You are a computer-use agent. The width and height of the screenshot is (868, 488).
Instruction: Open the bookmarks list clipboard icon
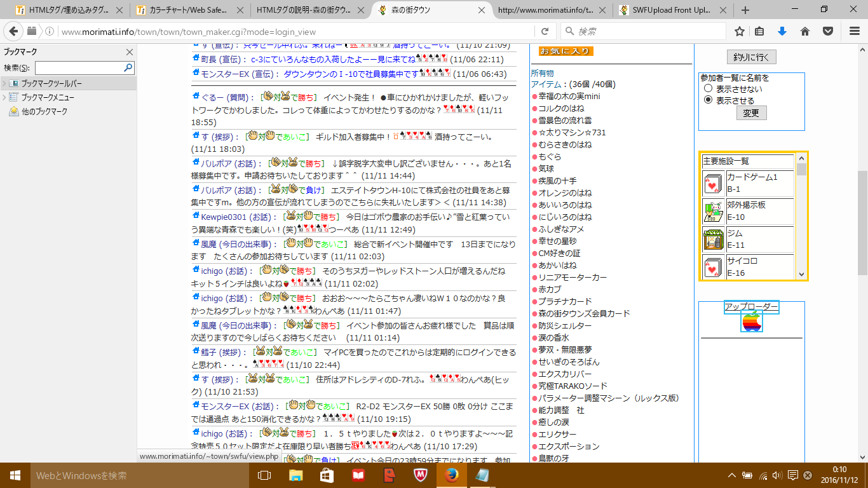[759, 31]
